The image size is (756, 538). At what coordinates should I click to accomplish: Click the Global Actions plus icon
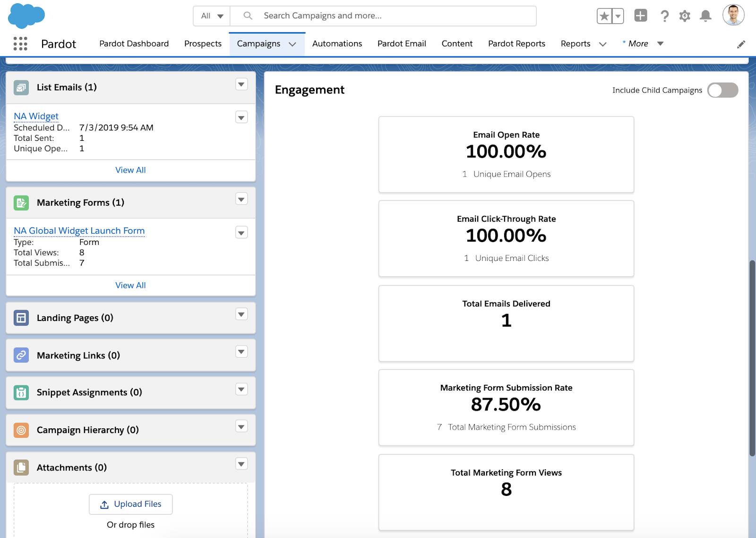click(x=641, y=16)
